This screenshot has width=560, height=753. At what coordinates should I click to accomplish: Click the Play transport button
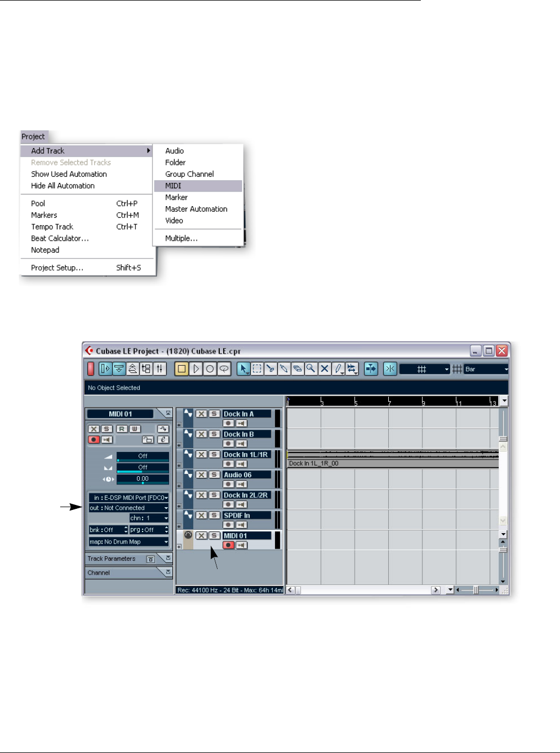click(196, 369)
